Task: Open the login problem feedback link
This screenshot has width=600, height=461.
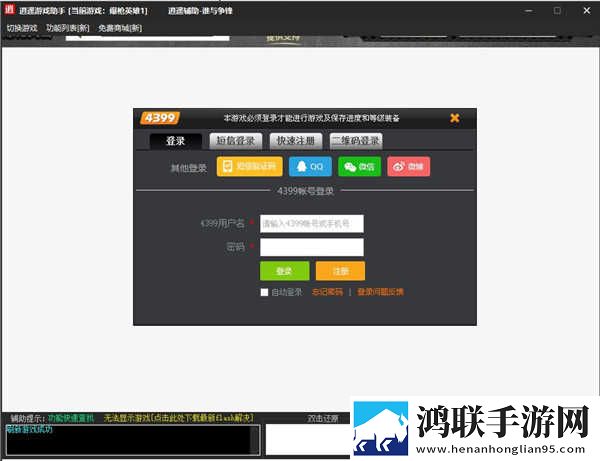Action: coord(380,292)
